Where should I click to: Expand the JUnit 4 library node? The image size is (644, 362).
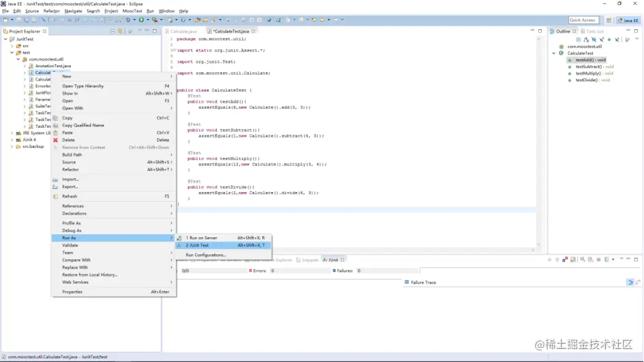point(12,139)
